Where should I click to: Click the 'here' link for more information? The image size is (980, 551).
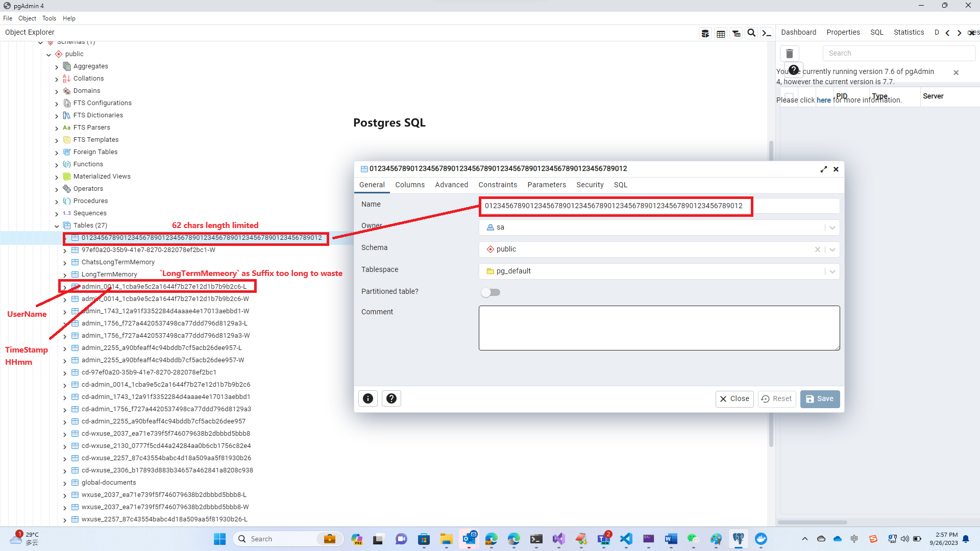(x=824, y=100)
